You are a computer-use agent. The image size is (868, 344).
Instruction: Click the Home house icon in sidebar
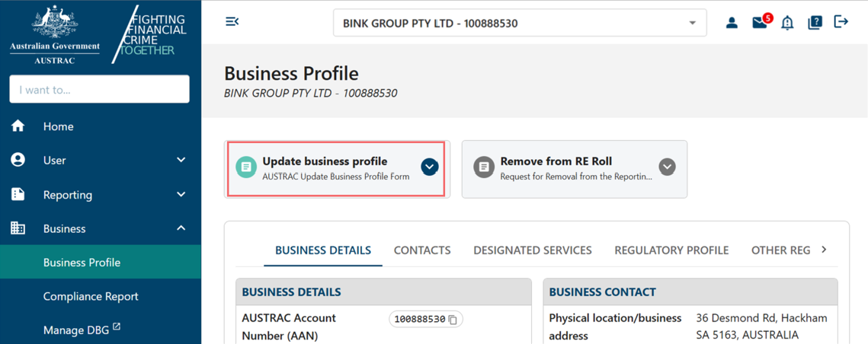click(x=18, y=126)
